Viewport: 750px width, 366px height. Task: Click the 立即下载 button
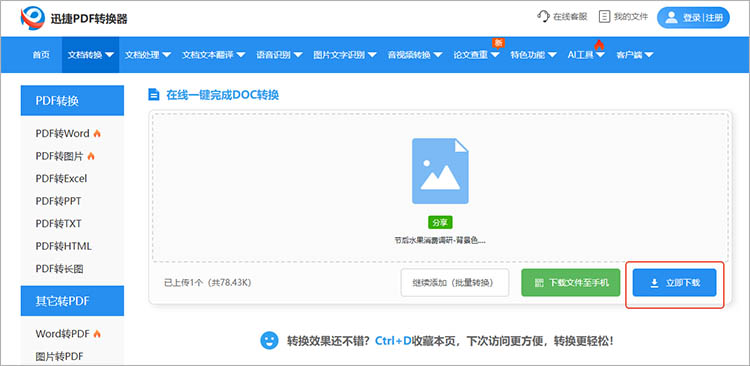674,283
